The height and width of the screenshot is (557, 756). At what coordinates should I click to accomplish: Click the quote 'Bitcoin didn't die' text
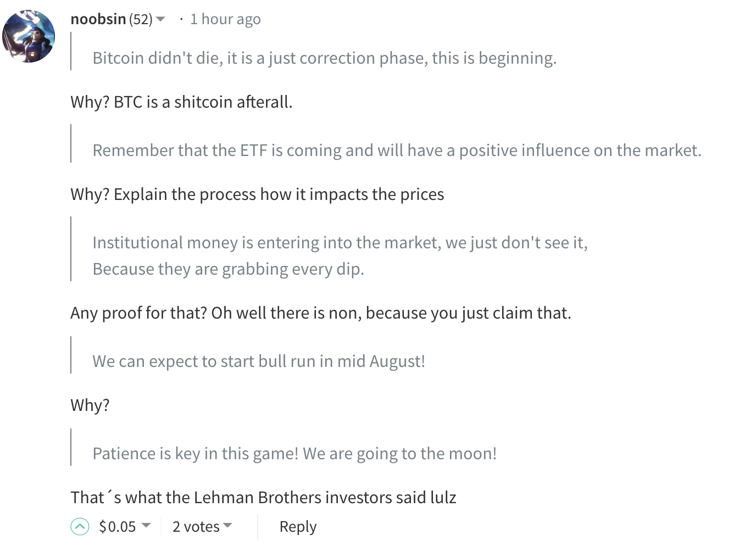324,58
